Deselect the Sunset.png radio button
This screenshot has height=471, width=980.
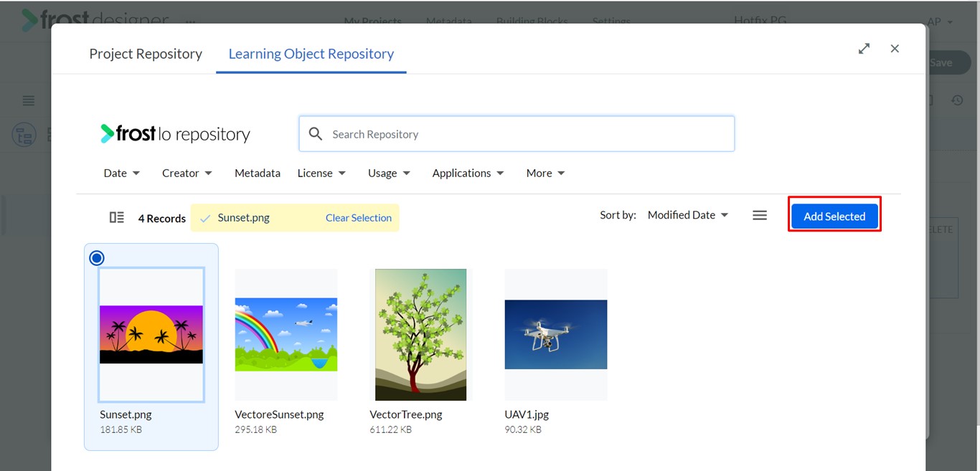click(97, 258)
